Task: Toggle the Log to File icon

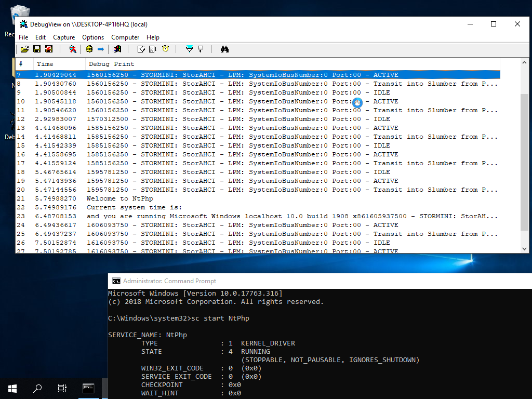Action: coord(49,49)
